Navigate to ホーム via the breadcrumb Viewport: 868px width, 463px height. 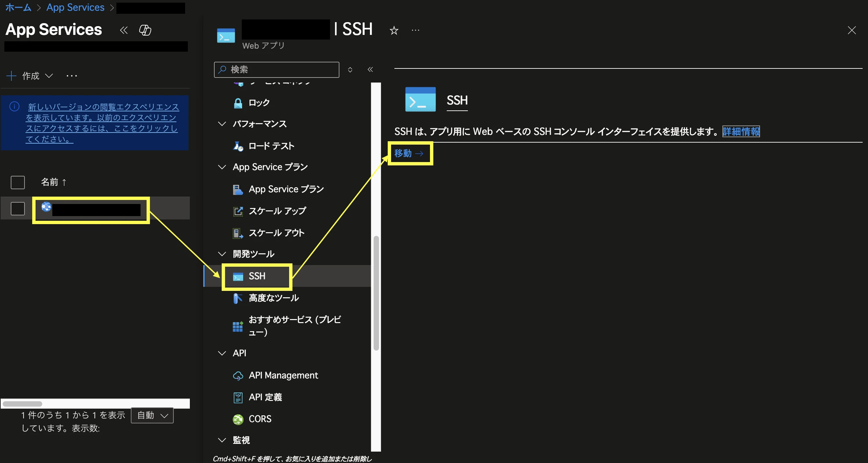[x=17, y=7]
